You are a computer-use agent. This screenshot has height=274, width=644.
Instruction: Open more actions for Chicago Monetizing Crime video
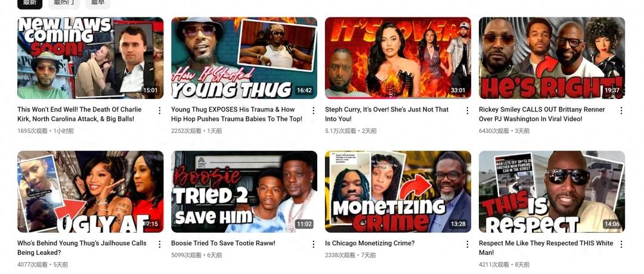(467, 244)
